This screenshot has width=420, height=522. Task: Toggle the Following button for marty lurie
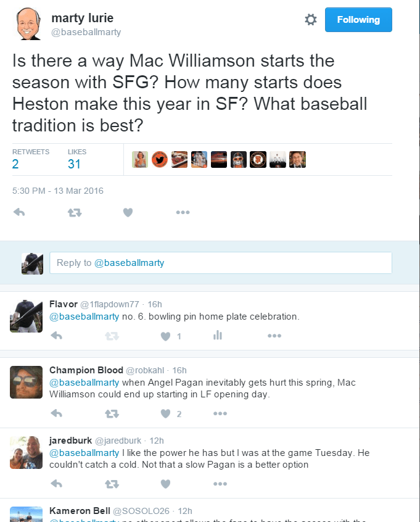(358, 20)
